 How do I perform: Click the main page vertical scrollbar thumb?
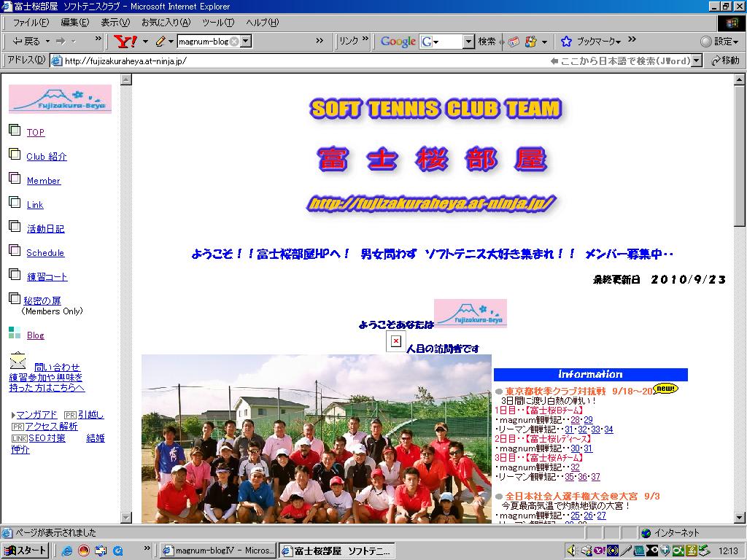point(740,155)
